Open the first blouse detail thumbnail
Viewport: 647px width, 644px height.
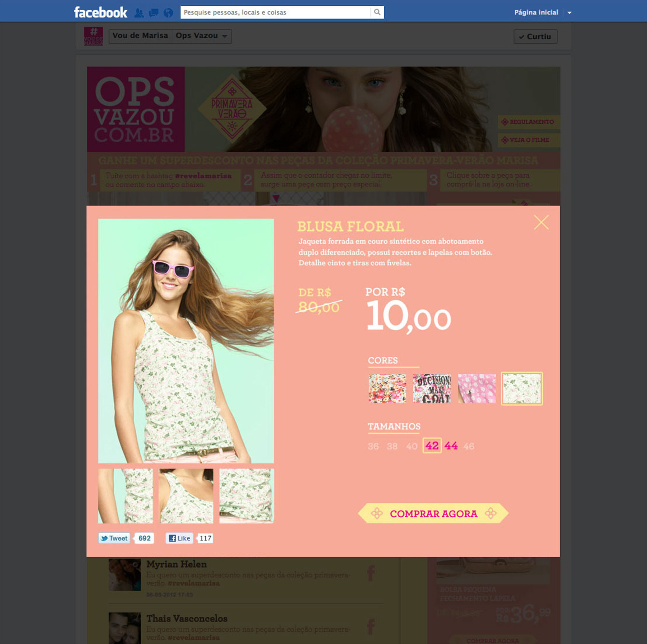(x=125, y=496)
